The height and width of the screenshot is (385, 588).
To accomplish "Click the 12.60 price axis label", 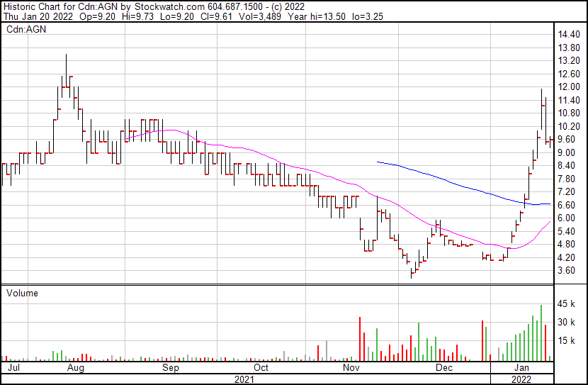I will pos(569,74).
